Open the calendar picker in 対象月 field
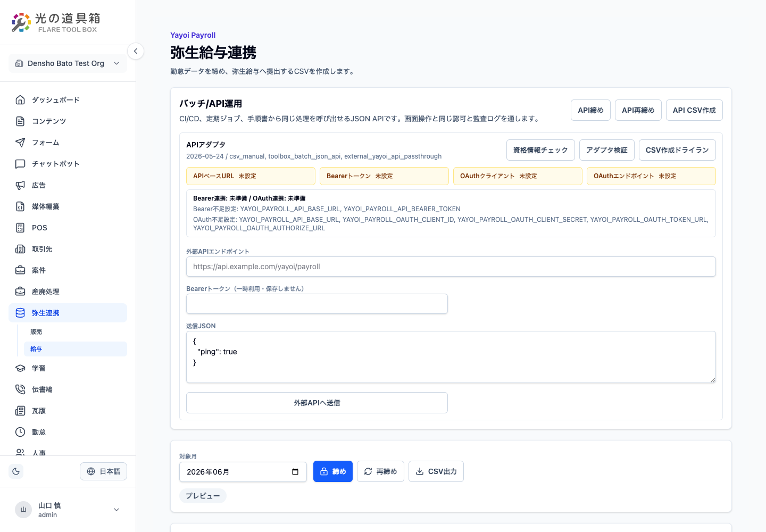Viewport: 766px width, 532px height. (x=295, y=472)
